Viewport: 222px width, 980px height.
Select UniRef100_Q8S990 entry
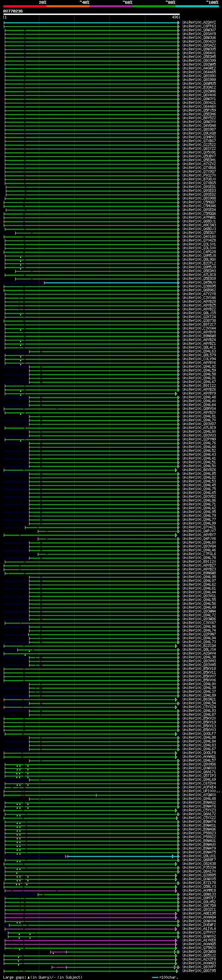click(199, 76)
